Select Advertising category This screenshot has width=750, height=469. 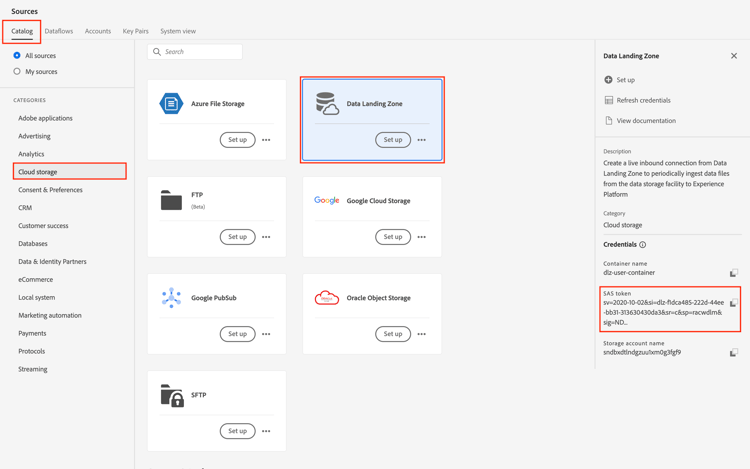(x=34, y=136)
